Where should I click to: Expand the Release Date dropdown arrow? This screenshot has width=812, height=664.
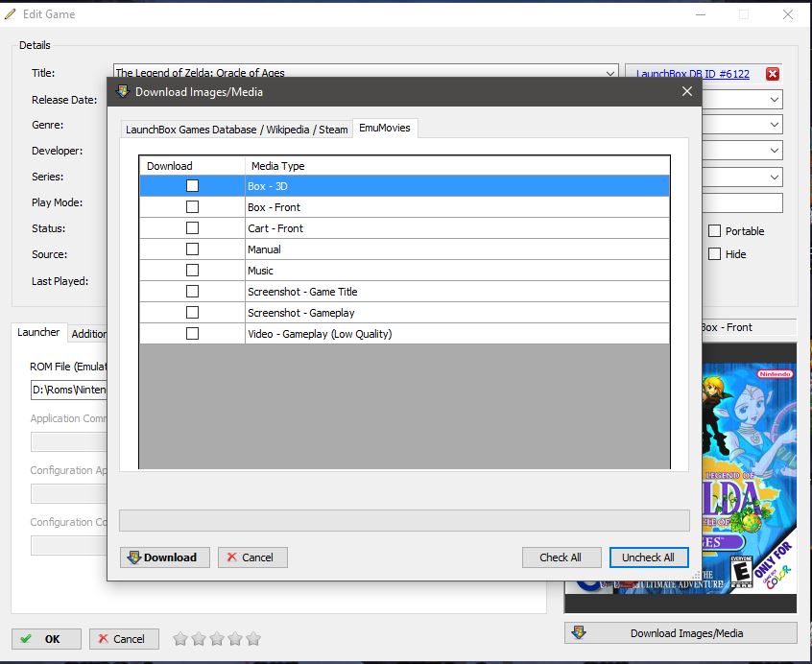tap(775, 100)
